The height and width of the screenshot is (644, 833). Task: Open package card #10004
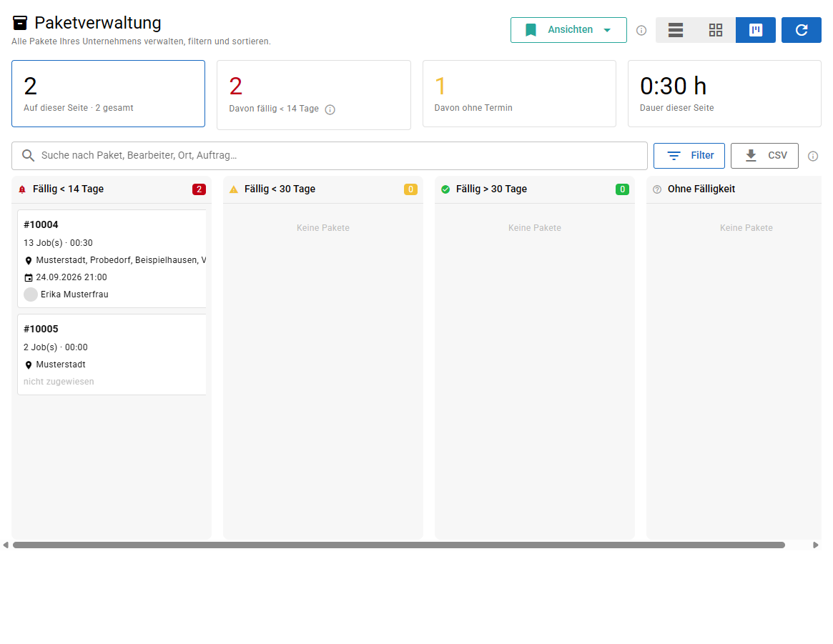pyautogui.click(x=112, y=259)
